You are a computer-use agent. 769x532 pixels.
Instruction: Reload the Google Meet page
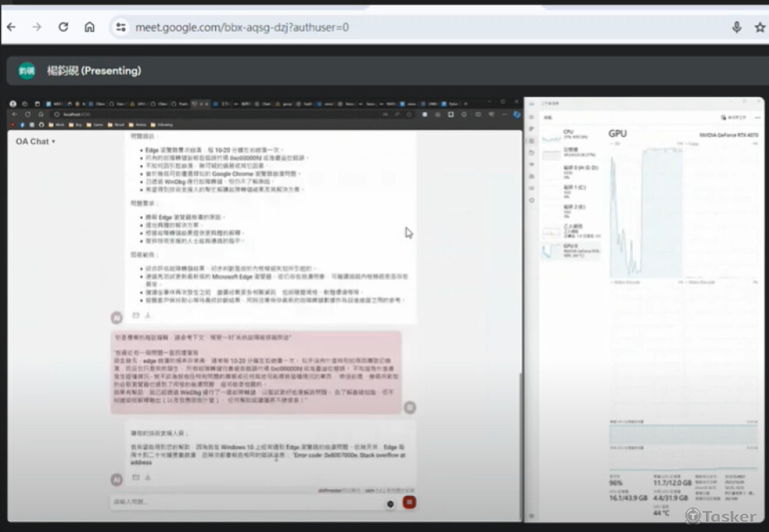63,27
